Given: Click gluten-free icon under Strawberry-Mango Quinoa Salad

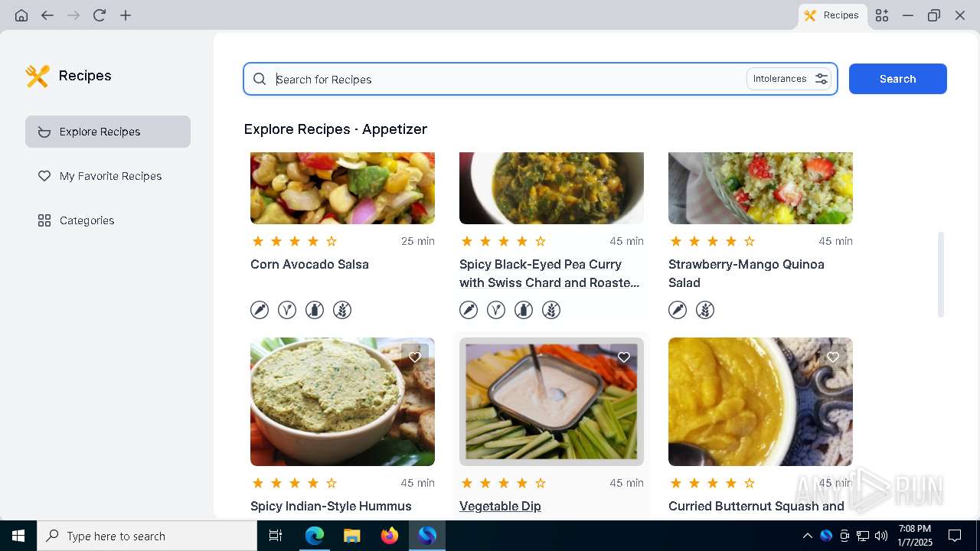Looking at the screenshot, I should pyautogui.click(x=705, y=310).
